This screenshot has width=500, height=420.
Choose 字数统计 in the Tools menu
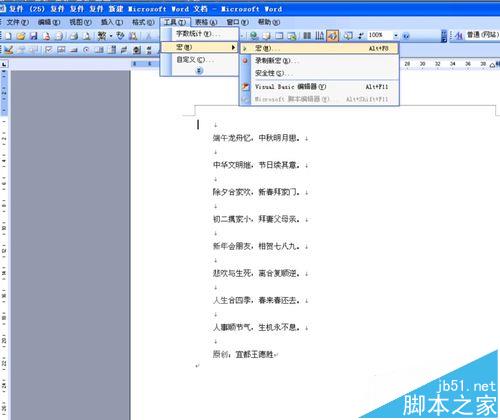click(199, 34)
